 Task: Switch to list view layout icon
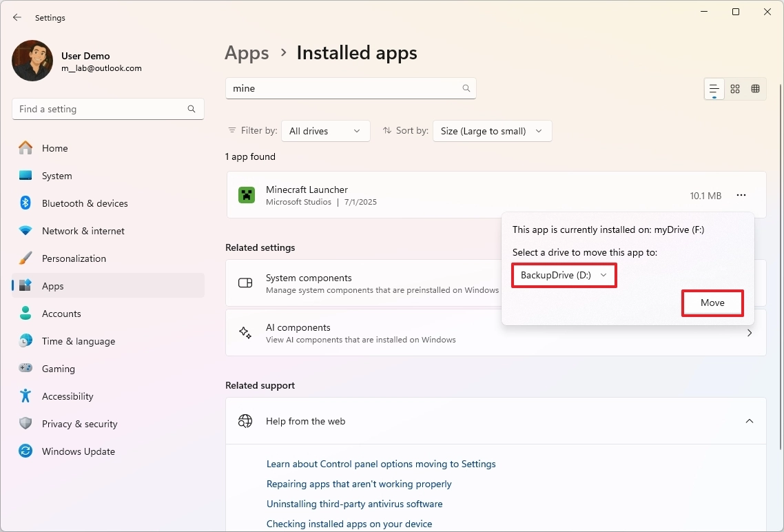(714, 90)
